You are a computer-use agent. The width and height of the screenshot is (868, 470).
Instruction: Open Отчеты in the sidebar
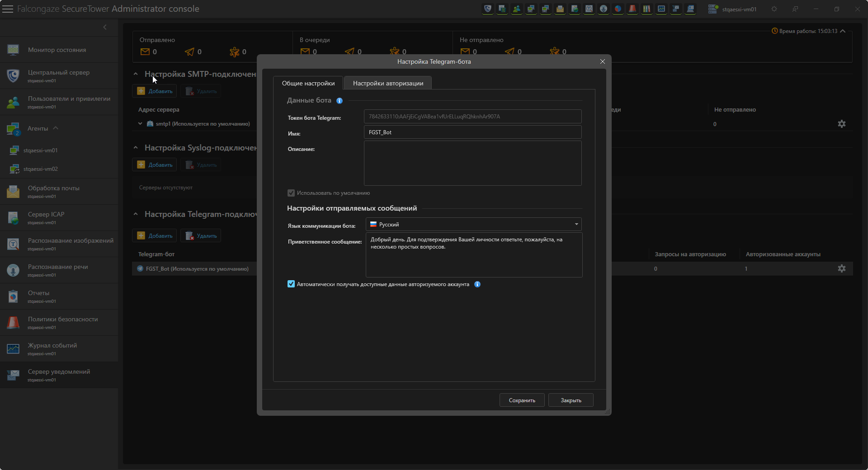pos(59,296)
